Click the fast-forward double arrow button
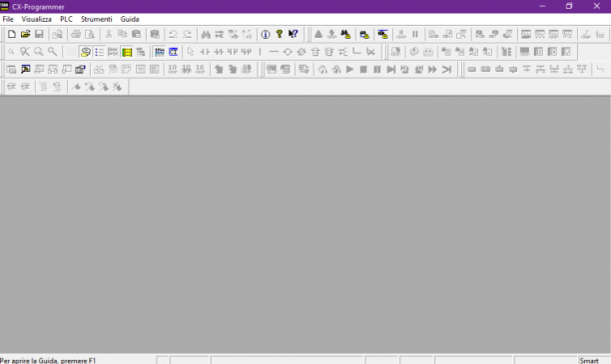The height and width of the screenshot is (364, 611). (x=432, y=69)
